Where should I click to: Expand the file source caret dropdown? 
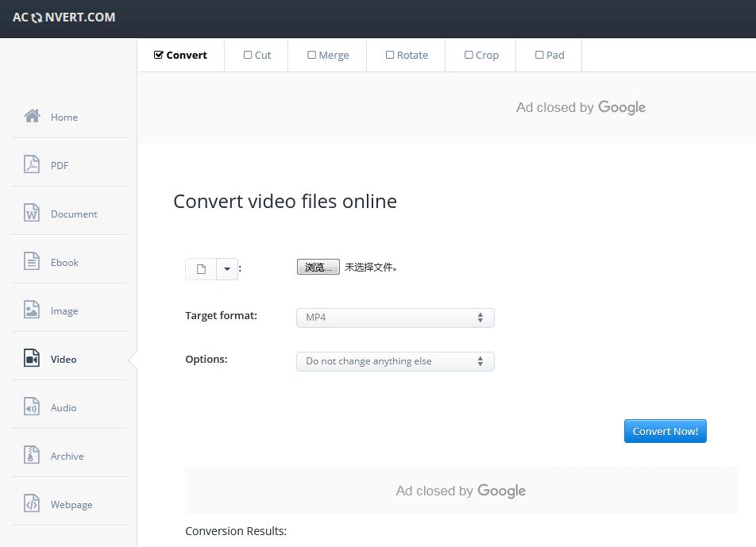click(x=227, y=269)
